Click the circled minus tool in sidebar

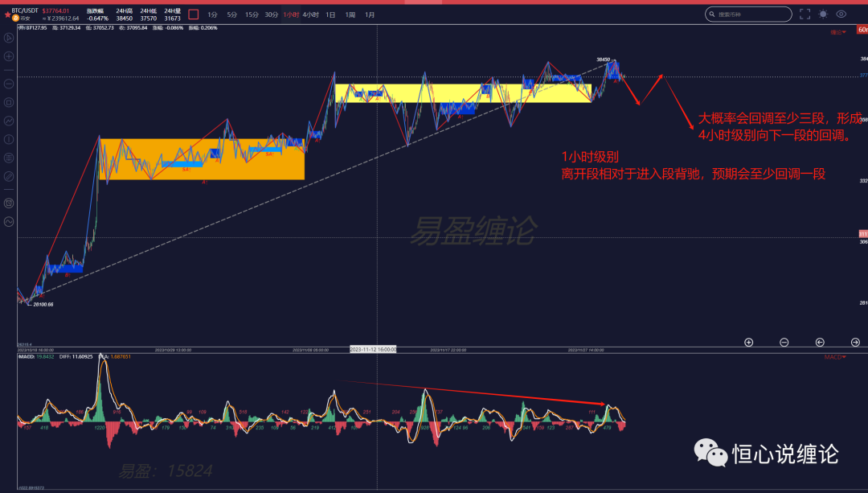(x=9, y=84)
